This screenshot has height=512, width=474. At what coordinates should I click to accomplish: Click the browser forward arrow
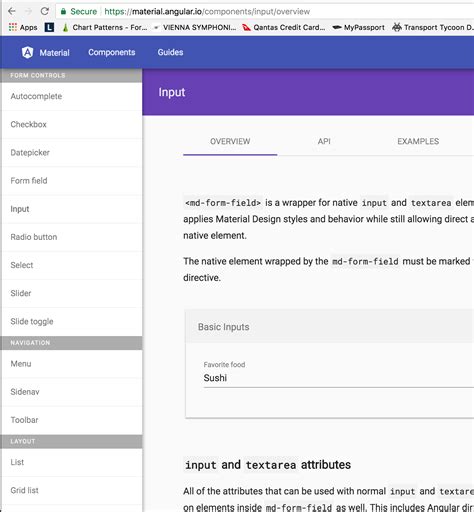(28, 11)
